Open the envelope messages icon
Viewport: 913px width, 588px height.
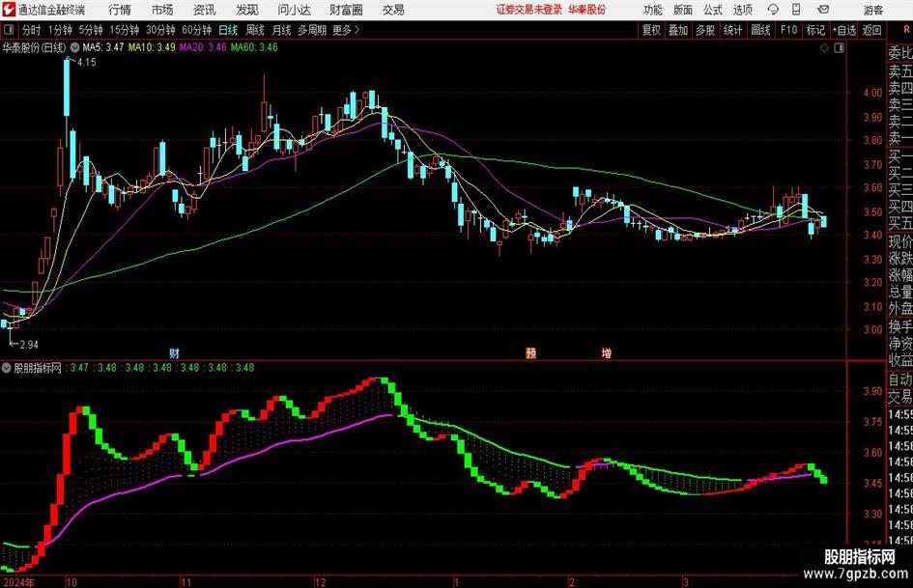click(x=823, y=10)
